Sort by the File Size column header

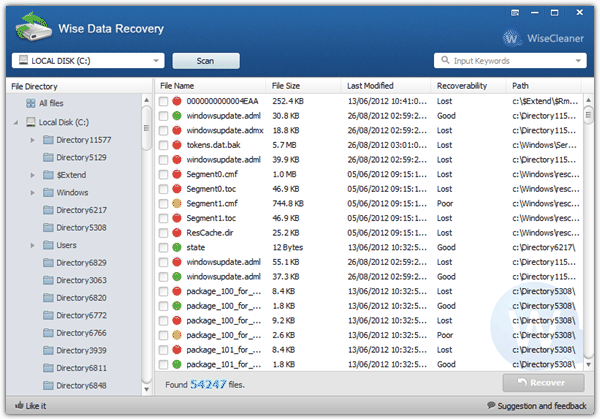click(303, 86)
